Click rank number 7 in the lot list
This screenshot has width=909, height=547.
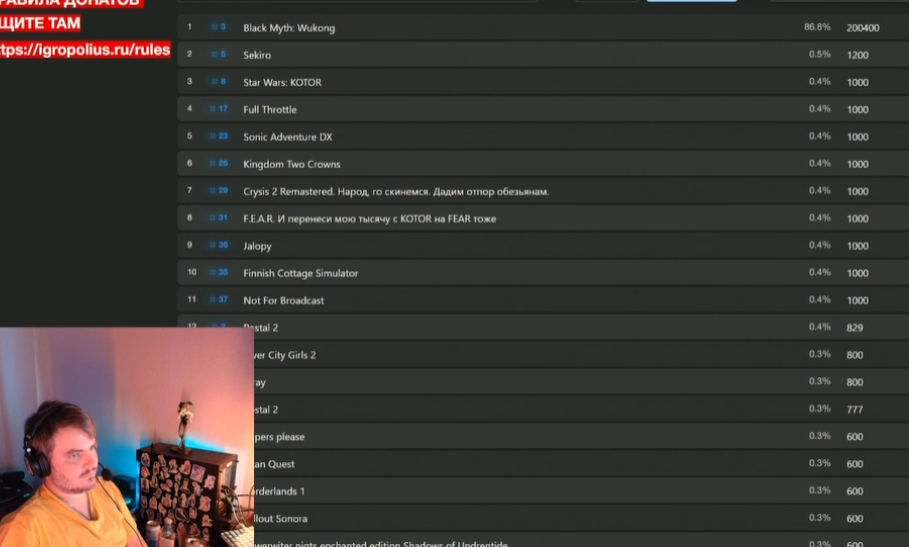(190, 190)
